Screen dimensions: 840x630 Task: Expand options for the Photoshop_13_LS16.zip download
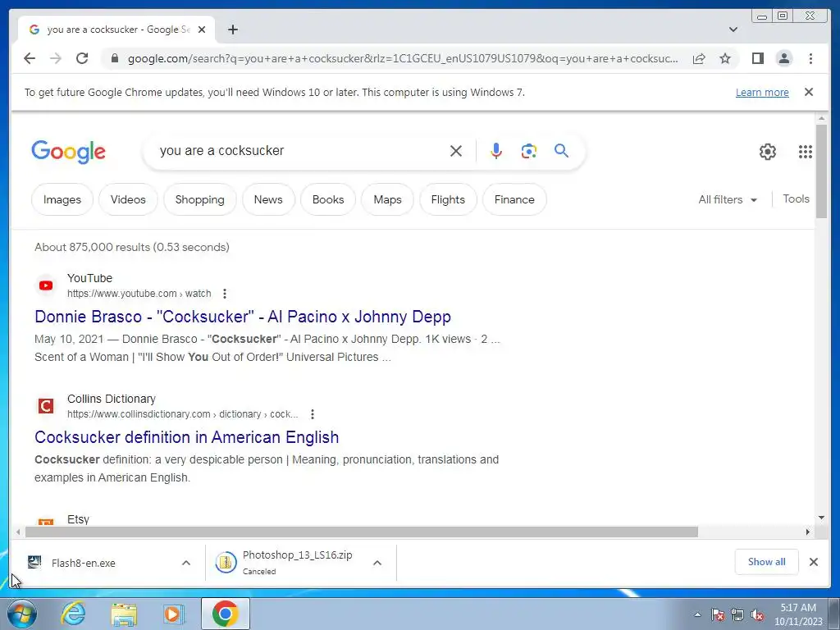click(377, 563)
